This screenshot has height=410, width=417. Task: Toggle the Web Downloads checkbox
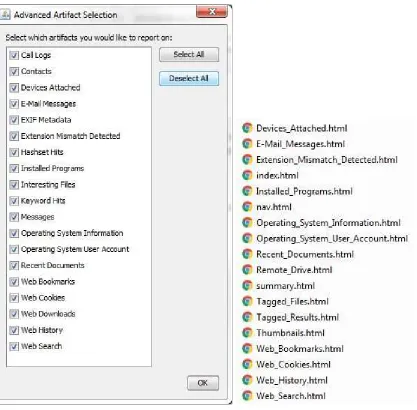(x=14, y=314)
